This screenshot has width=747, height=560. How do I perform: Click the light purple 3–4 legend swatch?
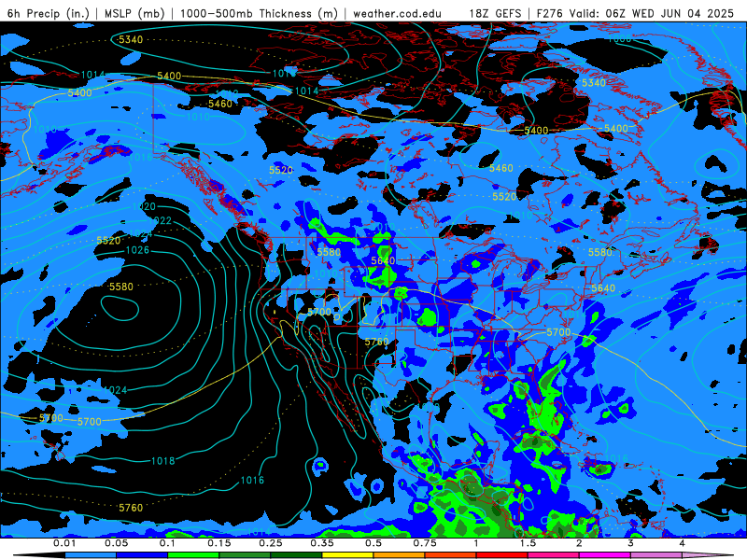click(x=656, y=555)
